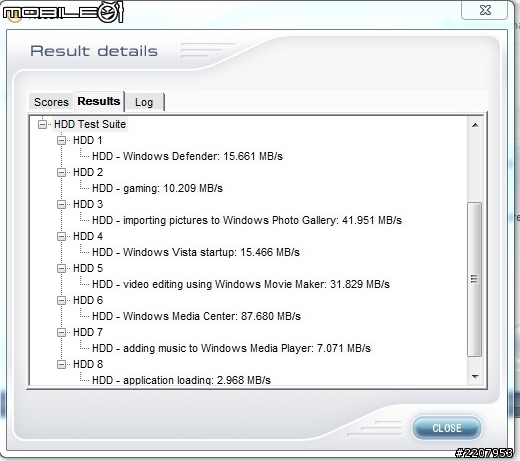
Task: Select the HDD 1 tree item
Action: (88, 140)
